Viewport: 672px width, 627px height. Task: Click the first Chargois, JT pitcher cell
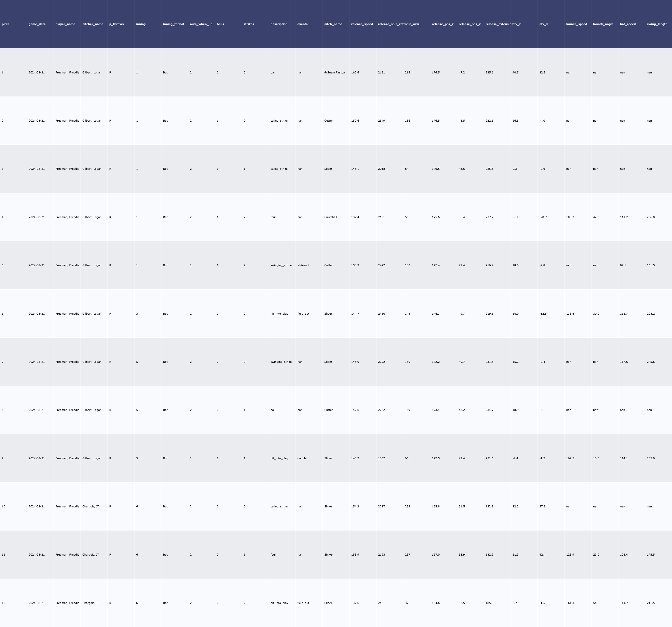tap(90, 506)
